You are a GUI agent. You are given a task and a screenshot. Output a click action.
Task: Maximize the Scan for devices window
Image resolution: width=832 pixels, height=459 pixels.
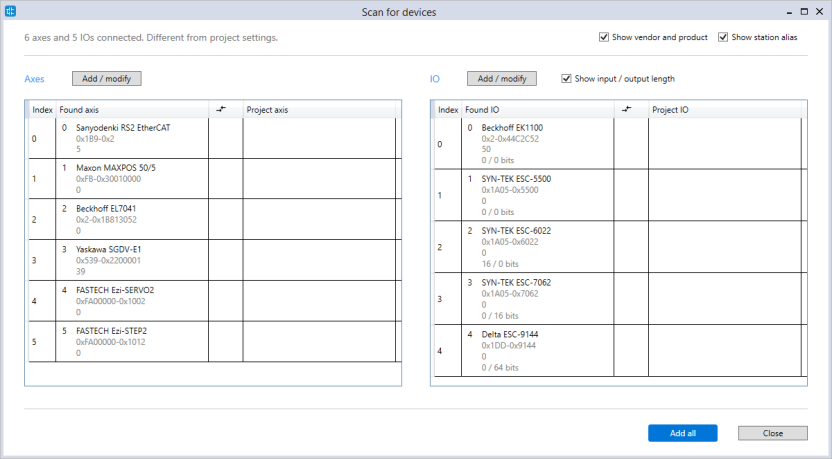804,11
